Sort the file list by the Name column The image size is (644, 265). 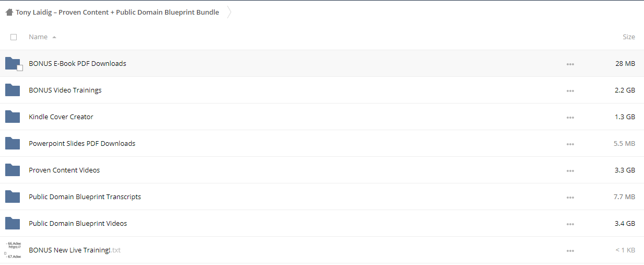click(38, 37)
